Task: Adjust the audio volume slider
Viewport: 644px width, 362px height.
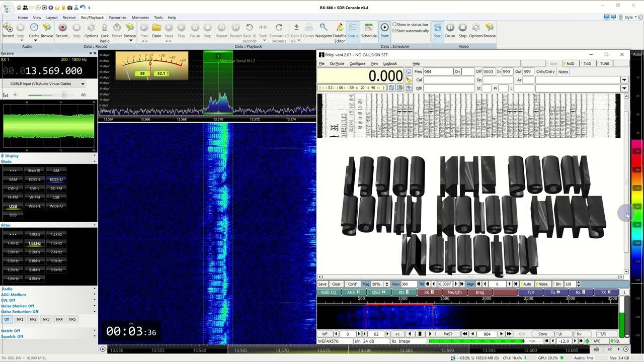Action: tap(64, 95)
